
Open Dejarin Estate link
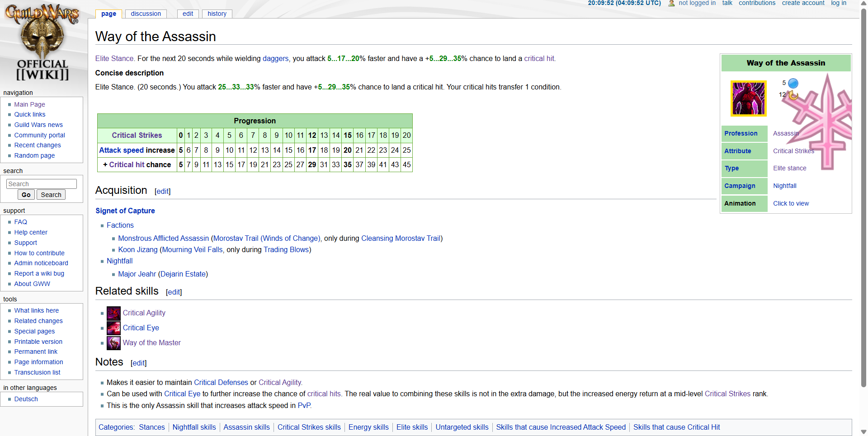tap(183, 274)
